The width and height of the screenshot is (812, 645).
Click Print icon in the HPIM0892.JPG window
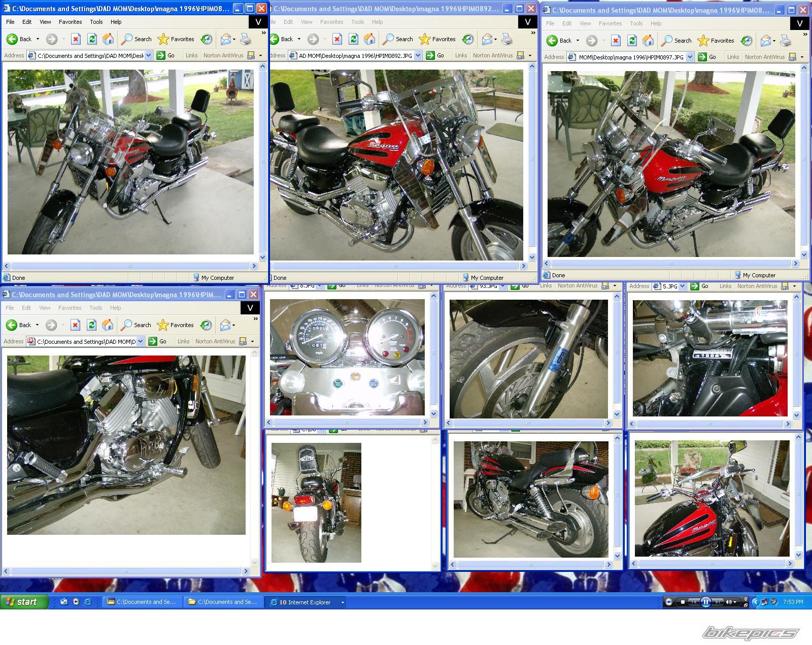[507, 39]
